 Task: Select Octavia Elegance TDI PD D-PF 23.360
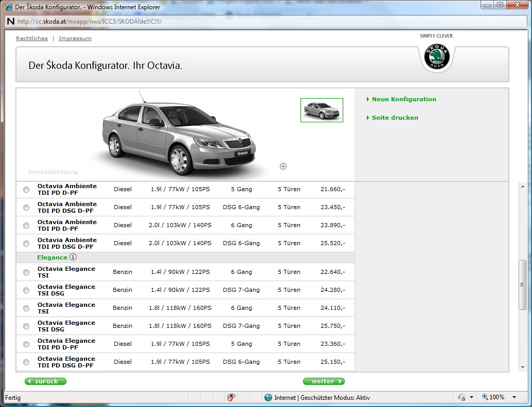(26, 344)
